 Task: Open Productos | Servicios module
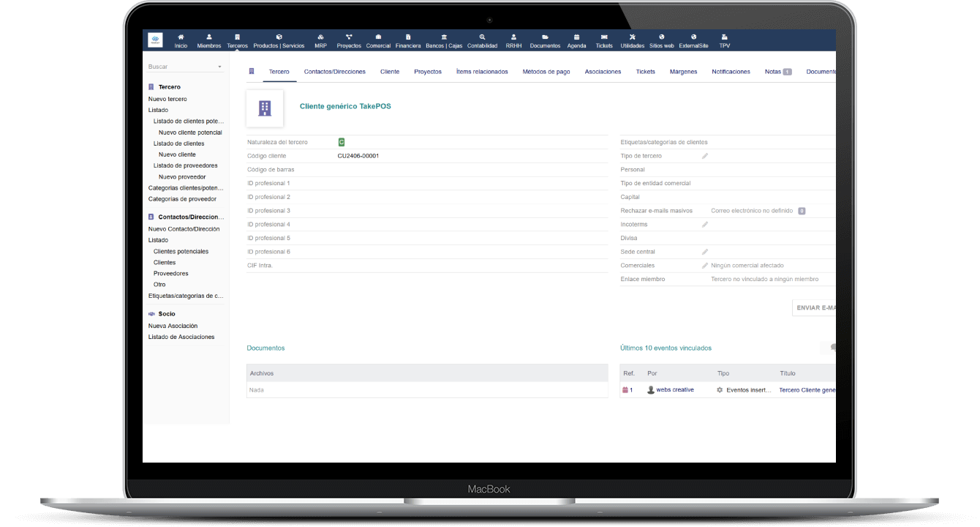[x=279, y=40]
